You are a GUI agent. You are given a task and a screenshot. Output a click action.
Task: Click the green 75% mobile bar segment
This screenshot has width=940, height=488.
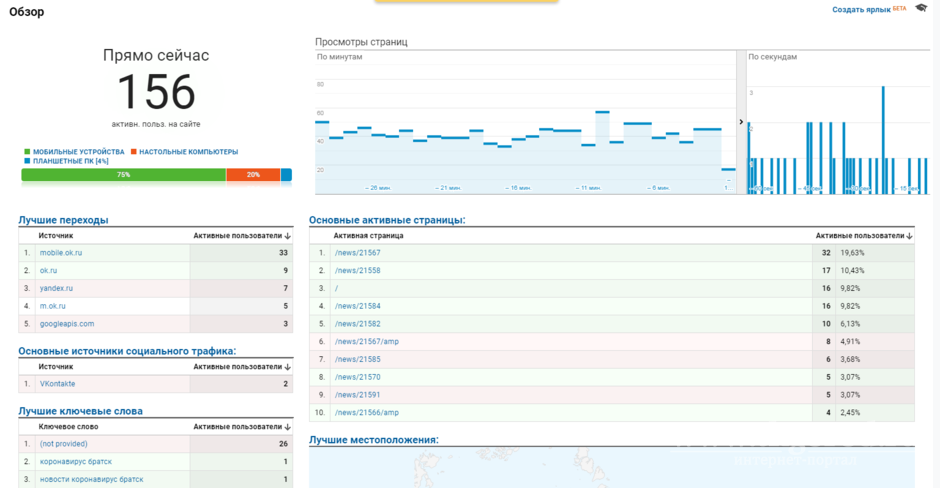[123, 175]
